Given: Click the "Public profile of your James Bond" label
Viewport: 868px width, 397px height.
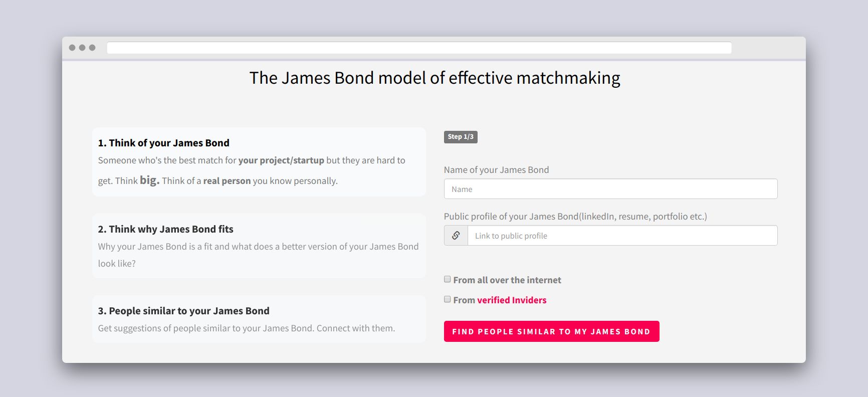Looking at the screenshot, I should click(x=575, y=217).
